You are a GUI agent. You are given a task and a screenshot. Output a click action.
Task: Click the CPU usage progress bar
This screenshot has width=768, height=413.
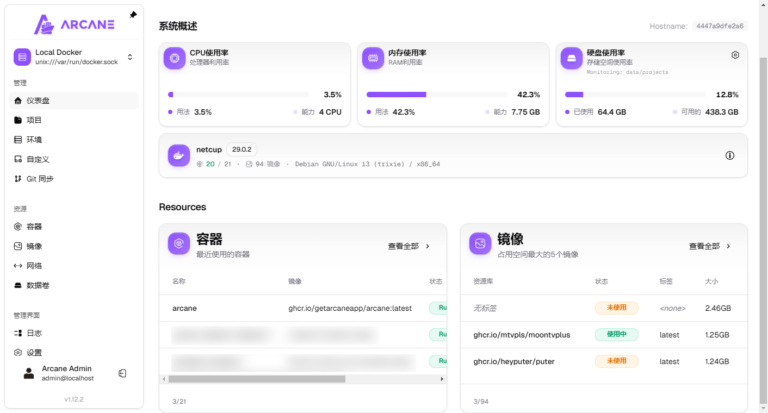tap(239, 95)
